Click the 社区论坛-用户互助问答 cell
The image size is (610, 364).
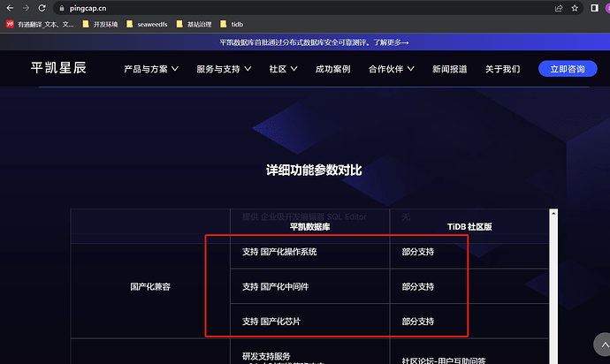coord(444,360)
